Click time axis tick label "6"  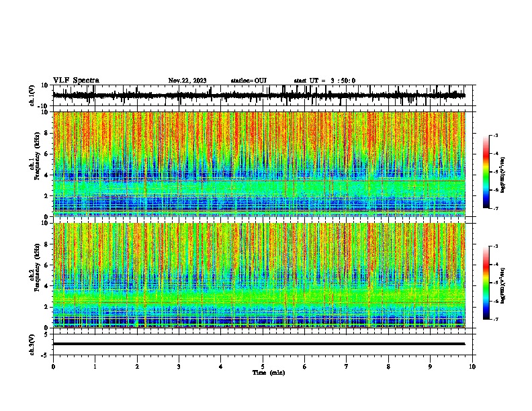point(305,367)
